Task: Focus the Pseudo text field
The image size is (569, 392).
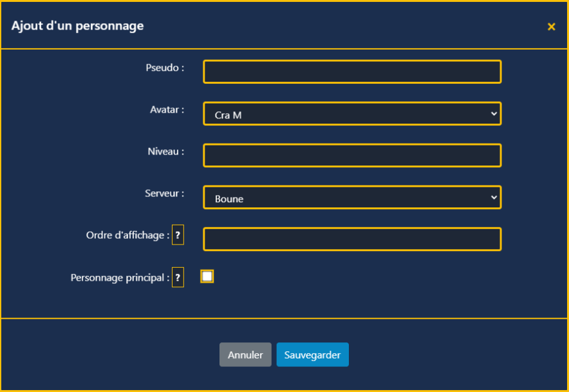Action: 351,71
